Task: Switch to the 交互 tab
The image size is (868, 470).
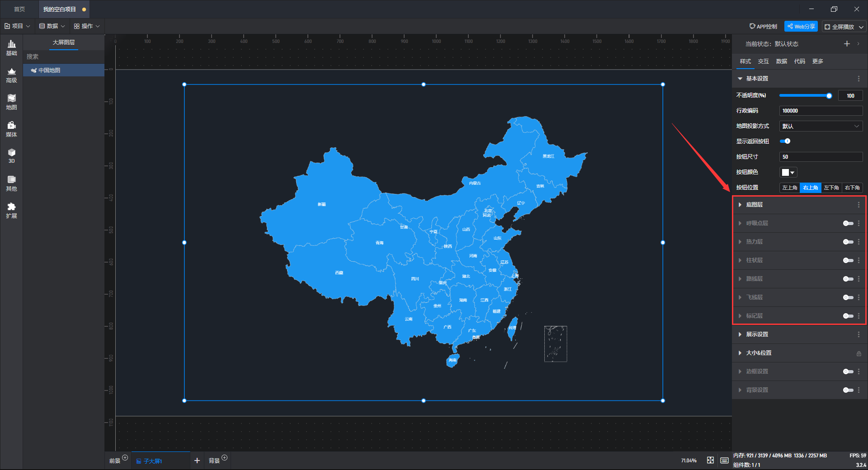Action: (x=763, y=61)
